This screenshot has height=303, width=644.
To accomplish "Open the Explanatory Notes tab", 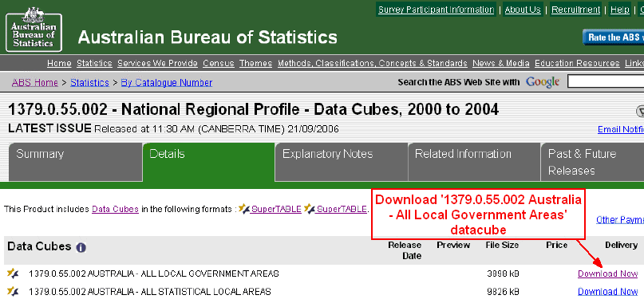I will [342, 162].
